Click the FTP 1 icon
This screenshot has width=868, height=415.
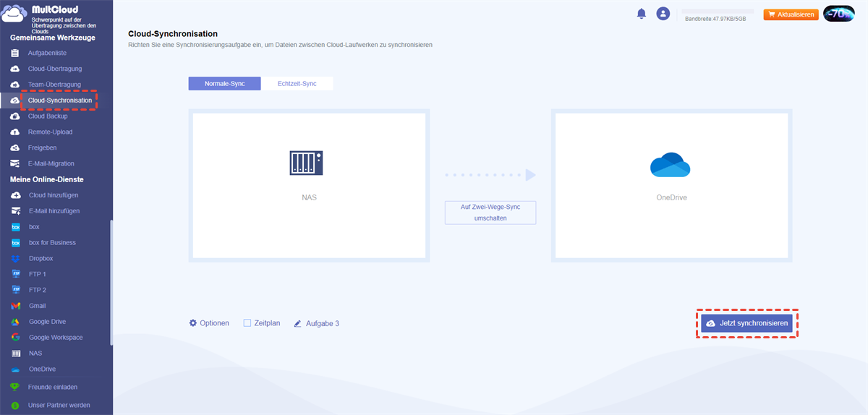click(15, 274)
